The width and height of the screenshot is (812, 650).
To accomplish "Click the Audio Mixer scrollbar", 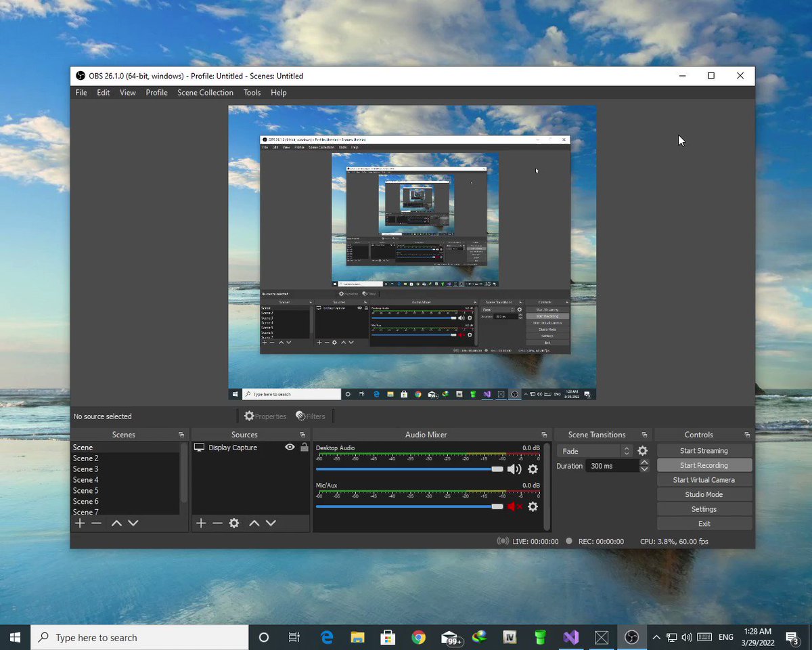I will point(547,486).
